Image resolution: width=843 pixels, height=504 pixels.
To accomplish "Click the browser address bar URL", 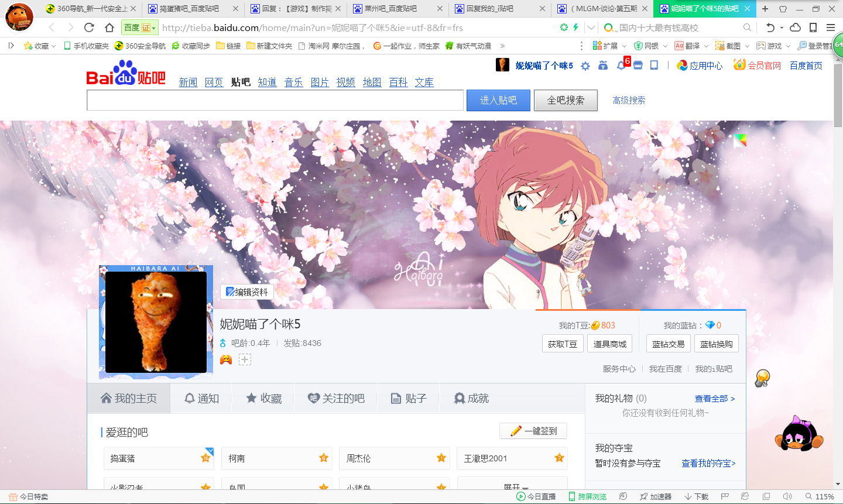I will pos(312,28).
